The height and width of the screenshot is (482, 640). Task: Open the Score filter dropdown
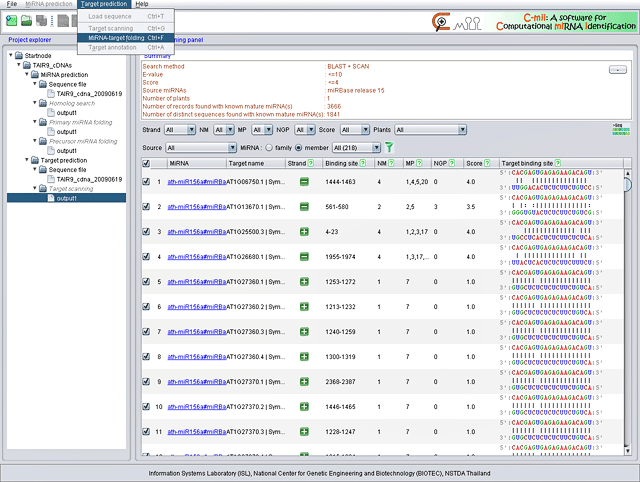click(355, 130)
